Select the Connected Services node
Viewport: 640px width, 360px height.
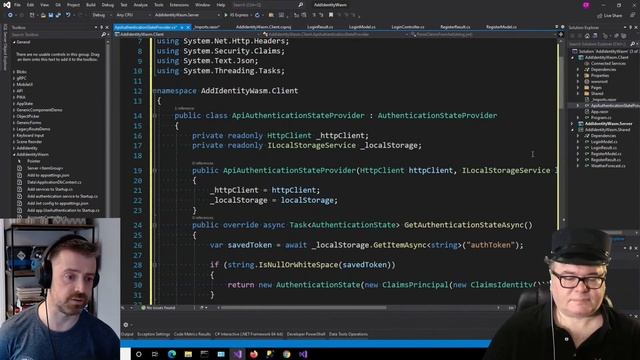[x=608, y=64]
